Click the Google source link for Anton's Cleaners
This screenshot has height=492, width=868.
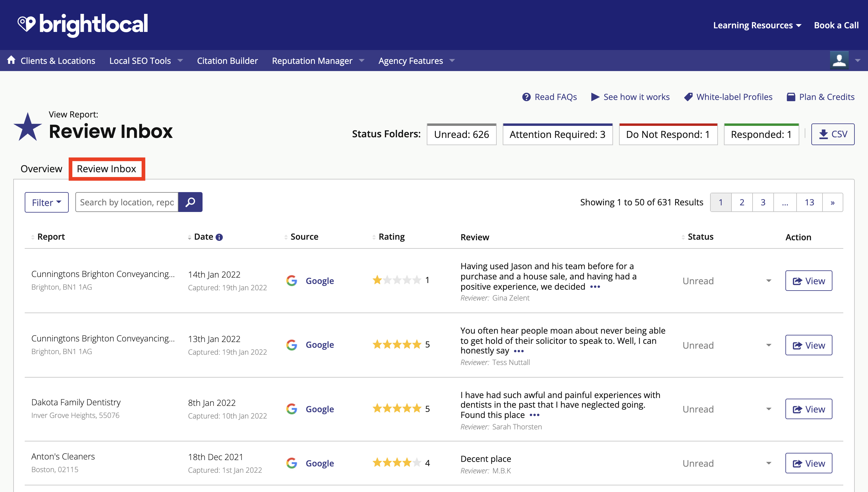point(319,463)
